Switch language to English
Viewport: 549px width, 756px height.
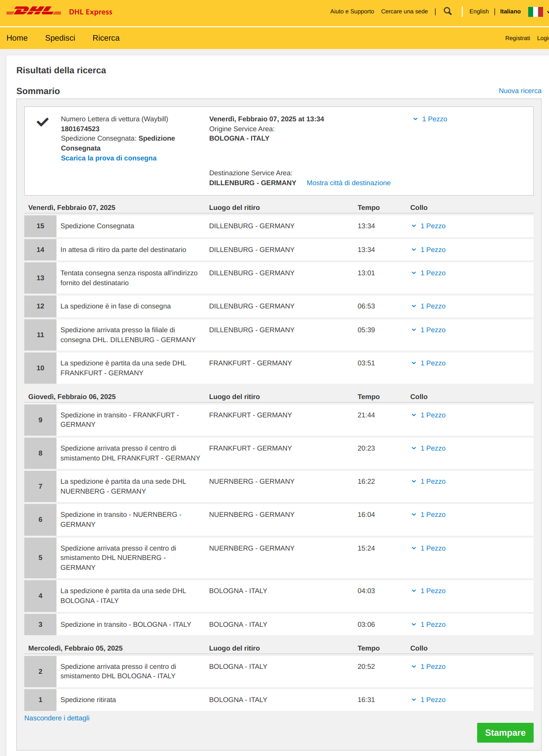[479, 11]
